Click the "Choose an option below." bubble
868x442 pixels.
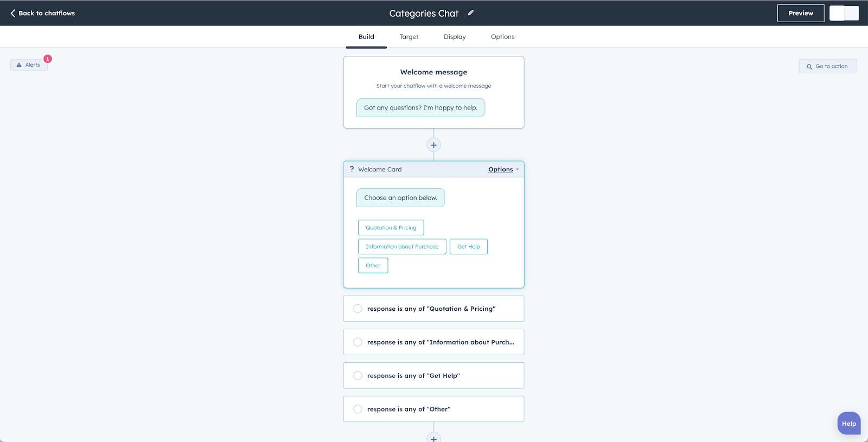coord(400,198)
